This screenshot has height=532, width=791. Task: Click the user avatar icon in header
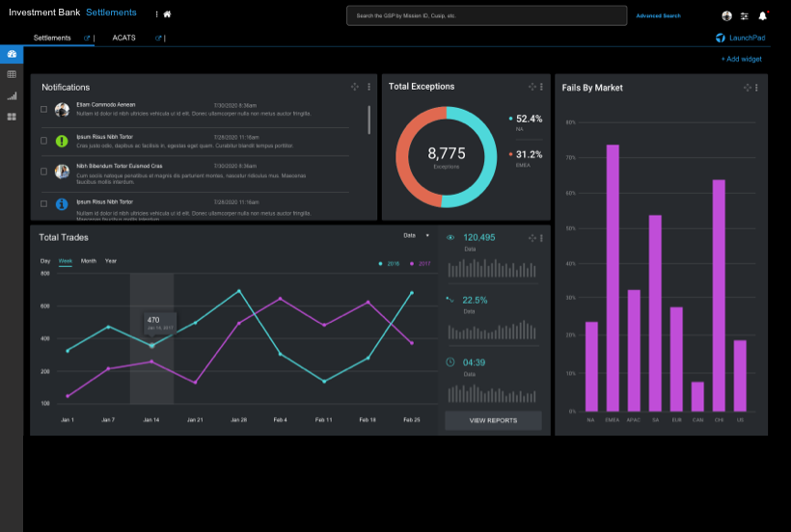tap(726, 15)
